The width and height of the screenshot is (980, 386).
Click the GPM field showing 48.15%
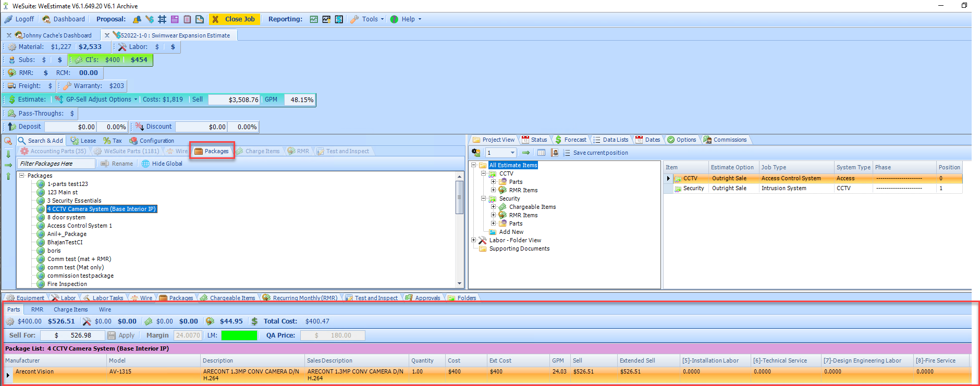click(x=300, y=99)
